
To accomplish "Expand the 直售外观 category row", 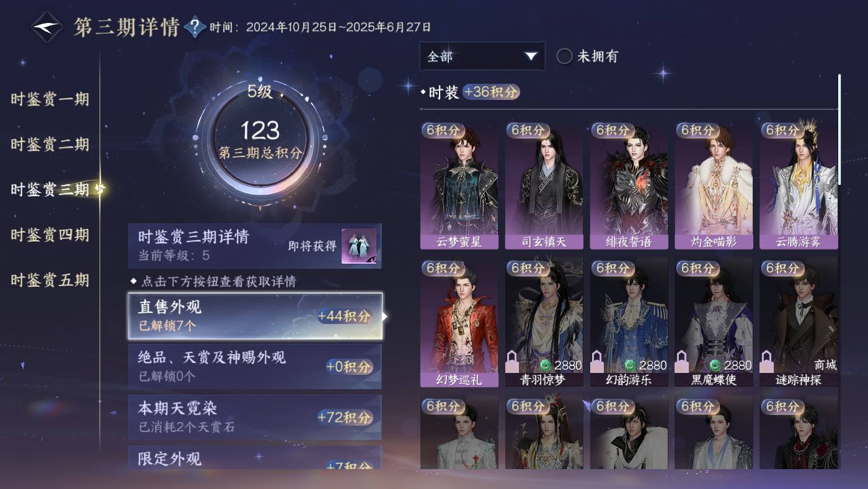I will coord(255,316).
